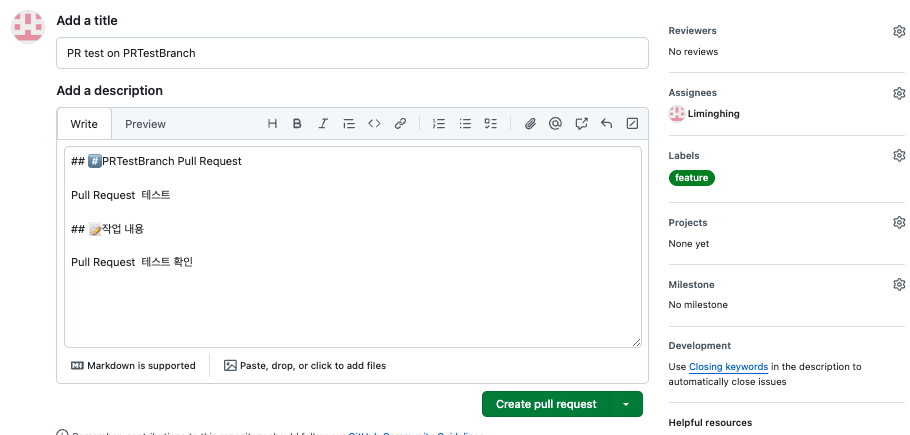Open the Closing keywords link
The image size is (910, 435).
(728, 367)
